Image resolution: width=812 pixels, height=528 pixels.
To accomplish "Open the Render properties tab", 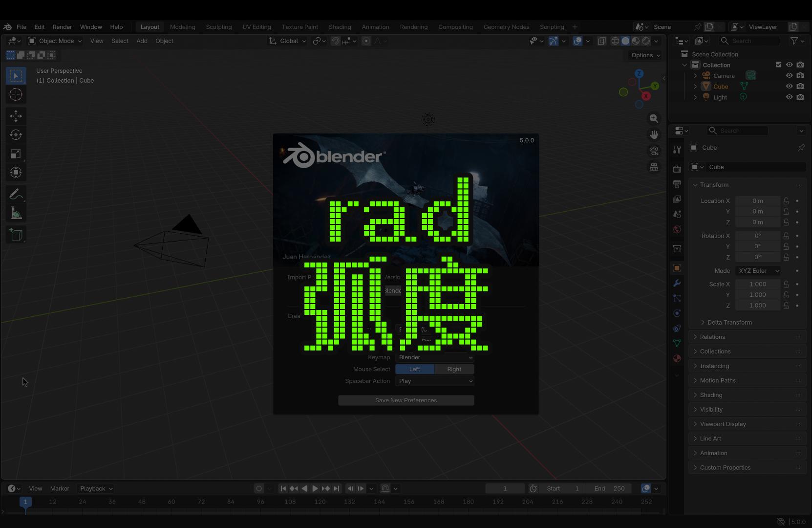I will point(677,169).
